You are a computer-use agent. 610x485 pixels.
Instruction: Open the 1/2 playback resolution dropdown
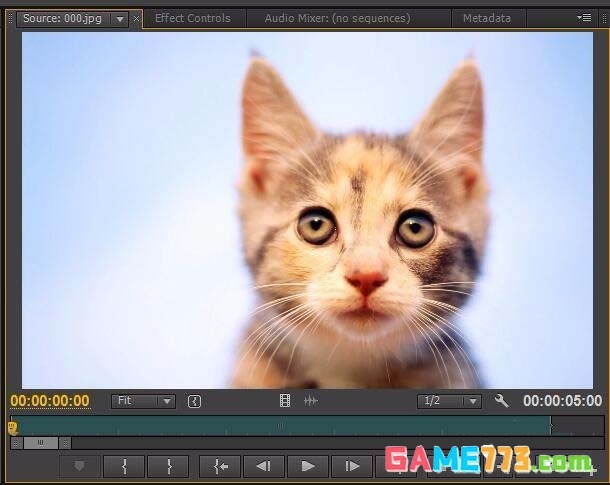[449, 401]
